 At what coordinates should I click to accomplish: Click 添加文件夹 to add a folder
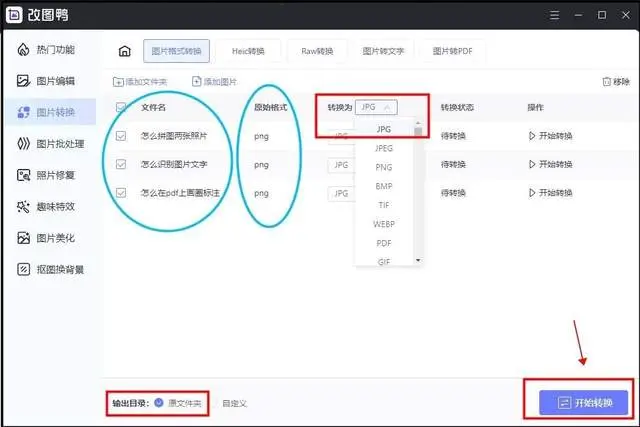(142, 81)
